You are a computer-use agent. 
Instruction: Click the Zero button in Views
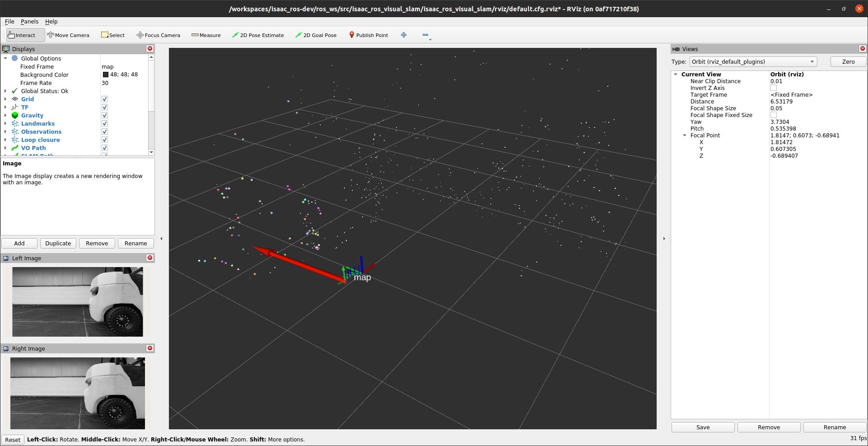848,62
